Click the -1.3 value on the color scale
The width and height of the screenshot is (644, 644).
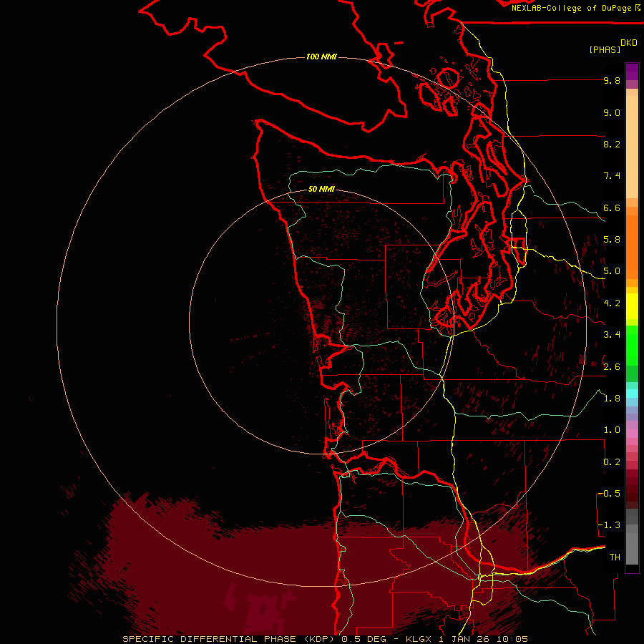pos(609,525)
